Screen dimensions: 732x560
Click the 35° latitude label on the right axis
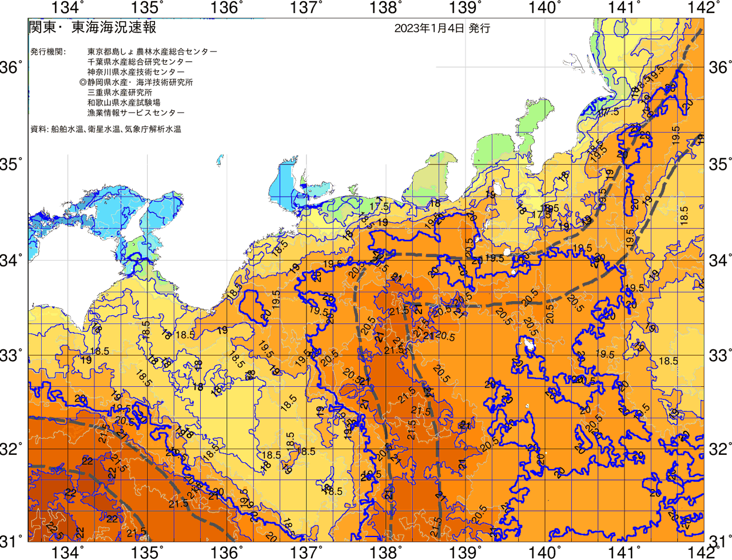click(x=720, y=165)
